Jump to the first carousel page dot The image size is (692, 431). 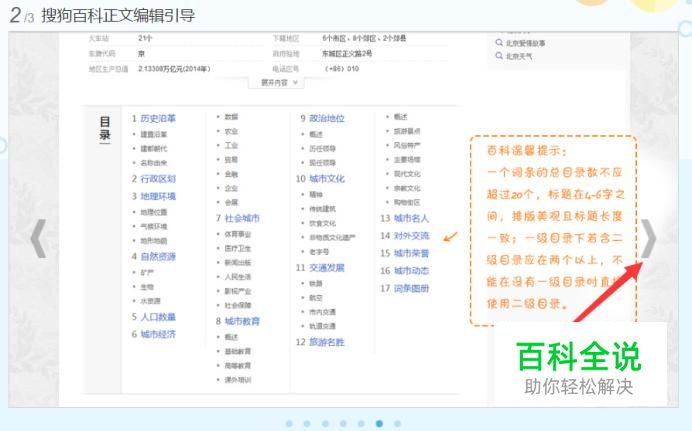[x=289, y=424]
